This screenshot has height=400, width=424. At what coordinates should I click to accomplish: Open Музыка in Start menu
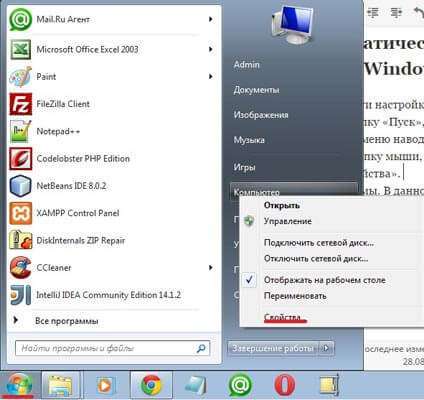point(249,140)
